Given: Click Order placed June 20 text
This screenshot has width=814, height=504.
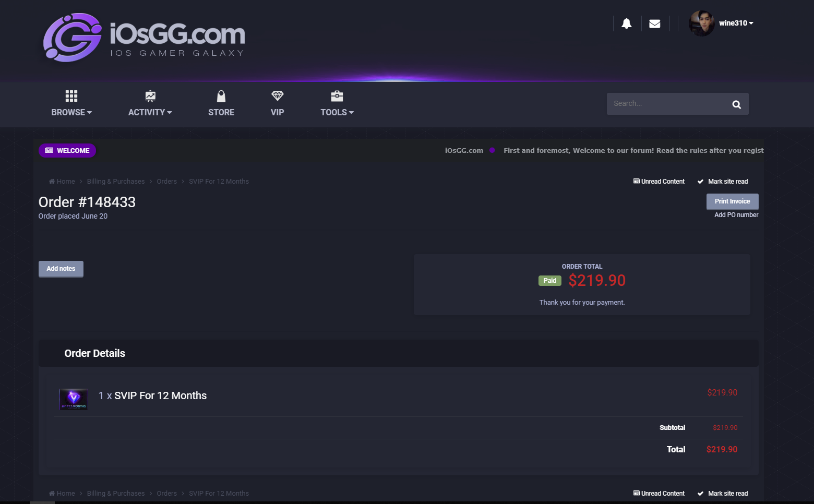Looking at the screenshot, I should click(73, 216).
